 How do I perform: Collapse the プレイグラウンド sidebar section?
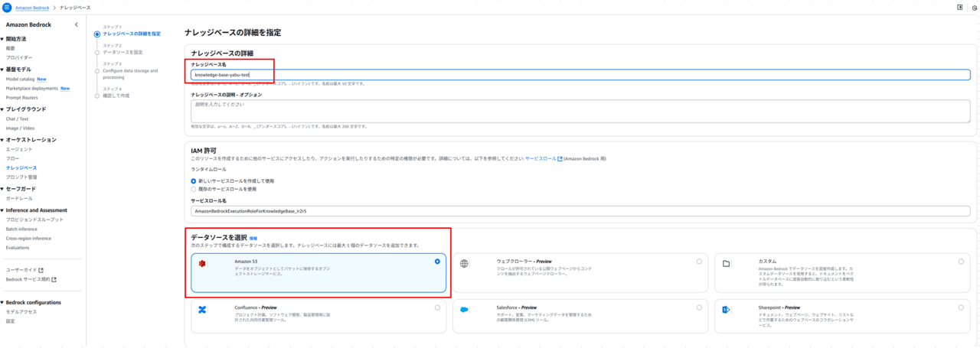point(2,109)
